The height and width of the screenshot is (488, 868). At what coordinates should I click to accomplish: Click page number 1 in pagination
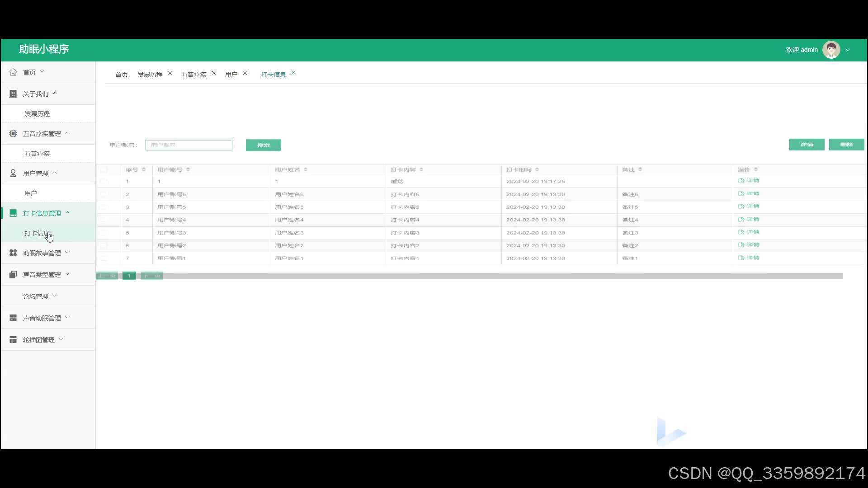pos(129,276)
